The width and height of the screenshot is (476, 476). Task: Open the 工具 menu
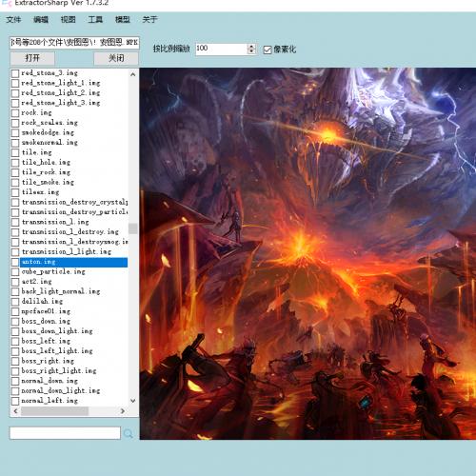tap(95, 20)
